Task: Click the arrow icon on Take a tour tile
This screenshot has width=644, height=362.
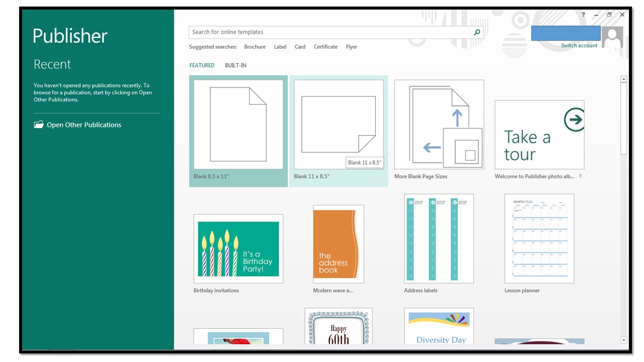Action: pyautogui.click(x=575, y=120)
